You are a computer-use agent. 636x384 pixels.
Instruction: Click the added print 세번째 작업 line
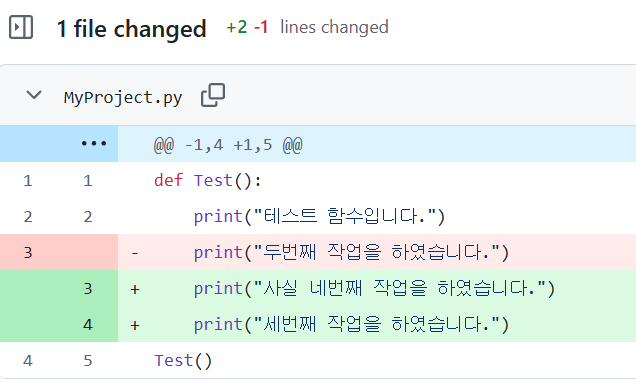351,324
